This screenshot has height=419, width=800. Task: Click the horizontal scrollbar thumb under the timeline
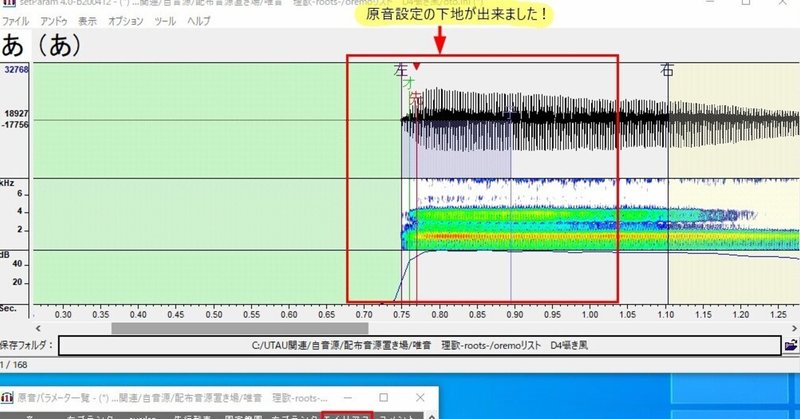tap(240, 328)
